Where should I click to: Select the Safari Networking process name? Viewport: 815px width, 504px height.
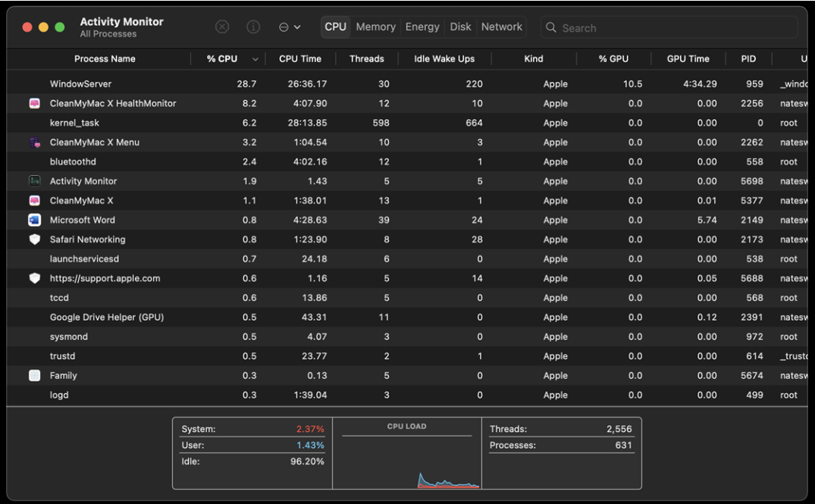click(87, 239)
